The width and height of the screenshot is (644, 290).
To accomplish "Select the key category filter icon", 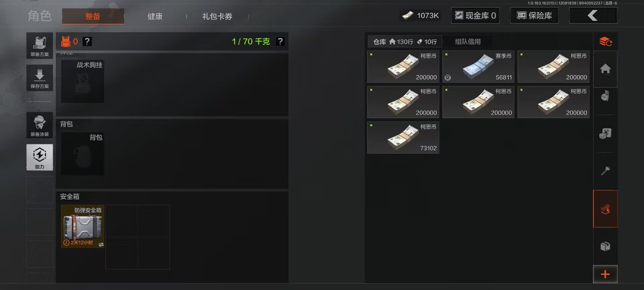I will (x=605, y=171).
